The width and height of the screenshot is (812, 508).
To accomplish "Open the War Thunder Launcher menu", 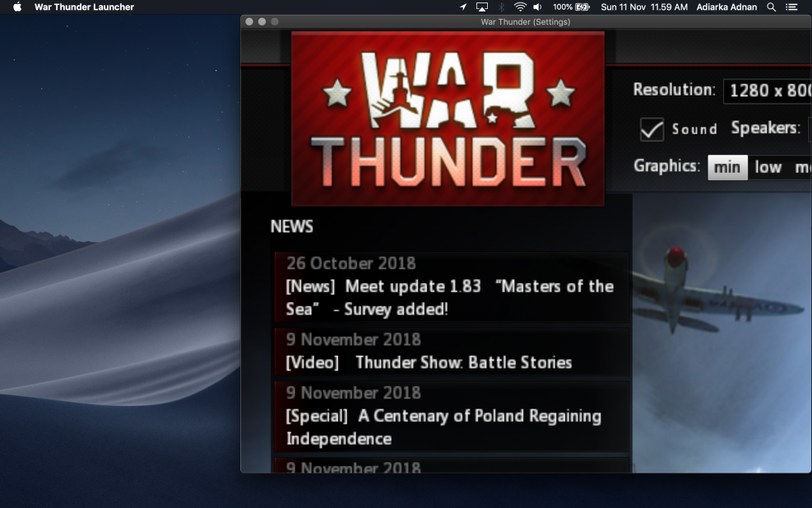I will pos(84,7).
